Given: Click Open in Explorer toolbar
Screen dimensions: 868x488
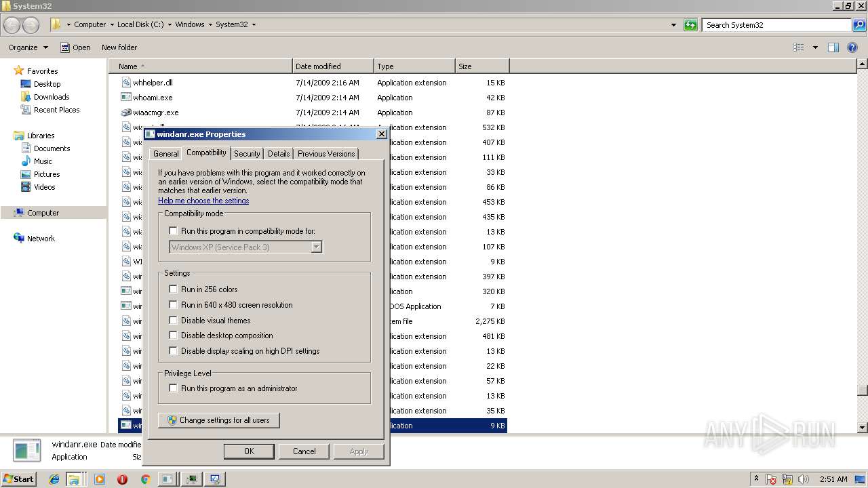Looking at the screenshot, I should point(75,47).
